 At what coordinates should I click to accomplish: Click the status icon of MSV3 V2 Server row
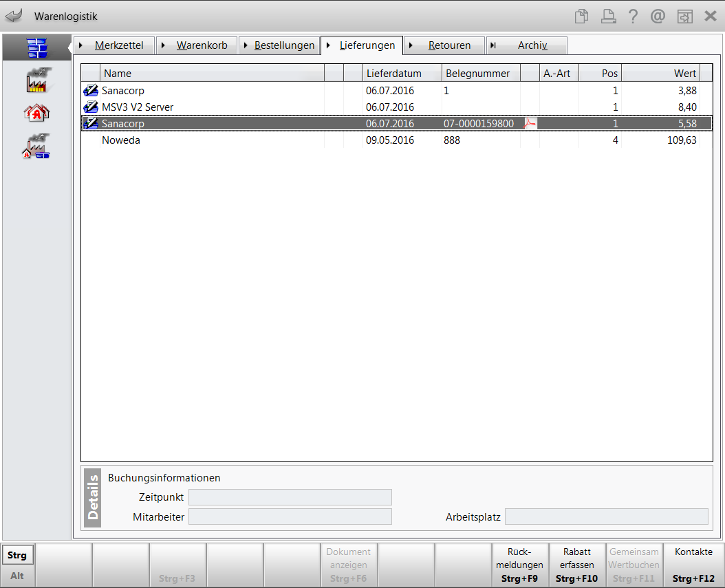coord(91,107)
